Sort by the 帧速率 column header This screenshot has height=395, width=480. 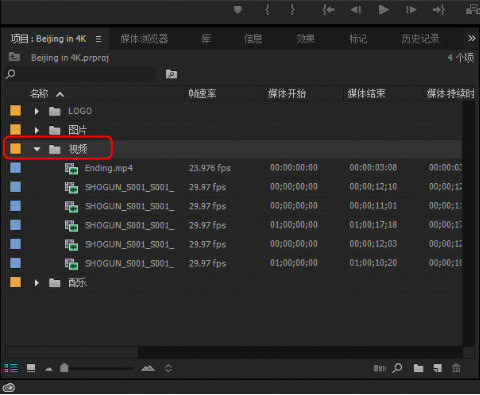(202, 94)
